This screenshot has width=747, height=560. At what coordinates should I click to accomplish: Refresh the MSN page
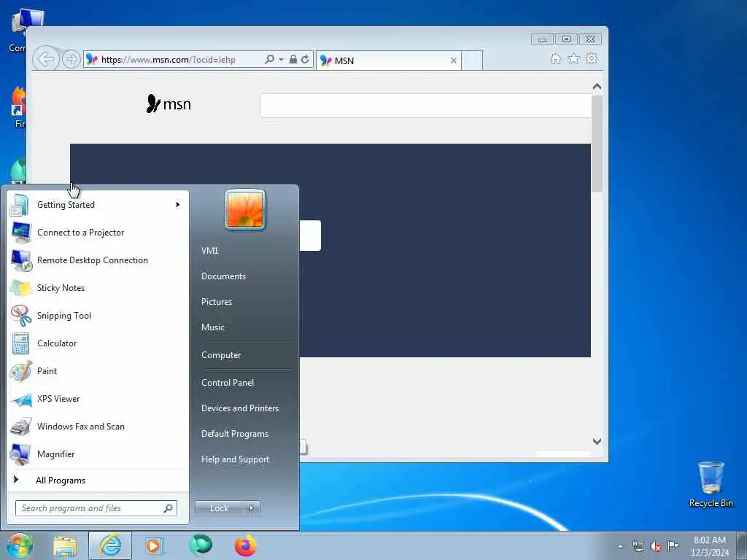coord(305,60)
